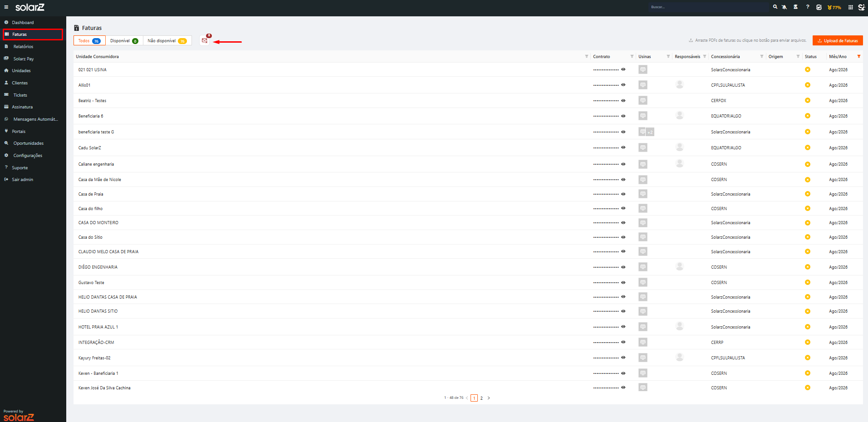This screenshot has height=422, width=868.
Task: Open Origem column filter
Action: tap(798, 56)
